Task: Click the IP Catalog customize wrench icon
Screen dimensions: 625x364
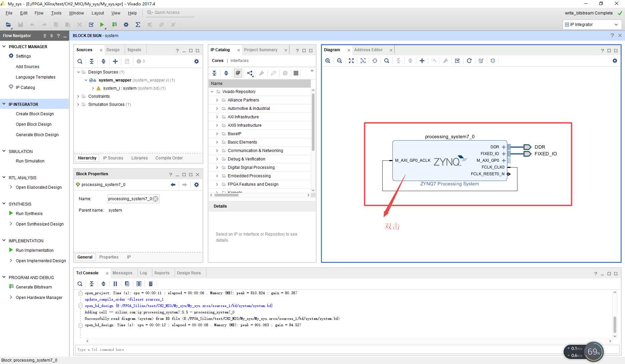Action: pos(262,73)
